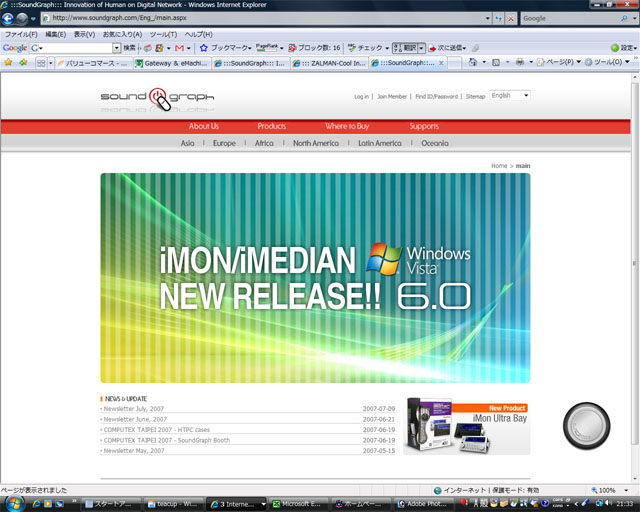Open the Google Toolbar search box dropdown
Image resolution: width=640 pixels, height=512 pixels.
point(117,48)
